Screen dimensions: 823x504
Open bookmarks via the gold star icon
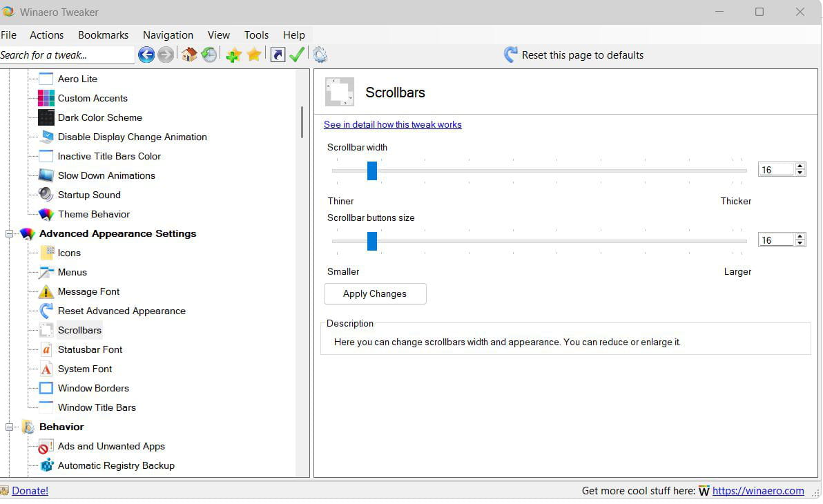[x=254, y=54]
